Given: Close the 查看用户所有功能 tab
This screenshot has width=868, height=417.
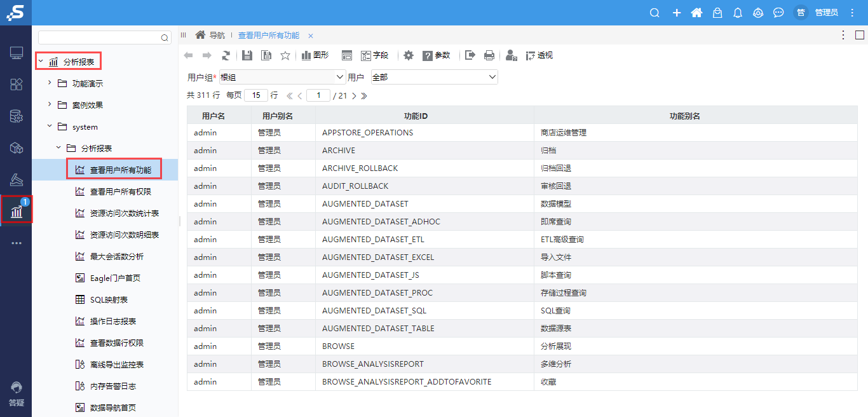Looking at the screenshot, I should (x=311, y=36).
